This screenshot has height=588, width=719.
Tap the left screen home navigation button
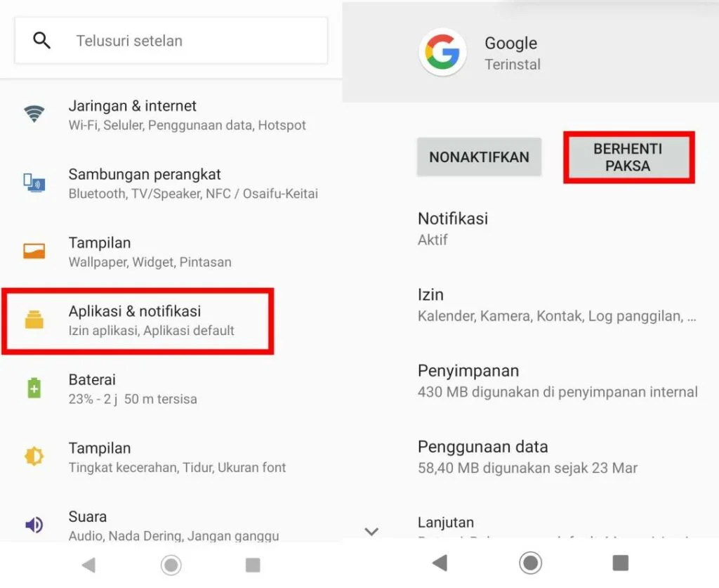tap(171, 565)
